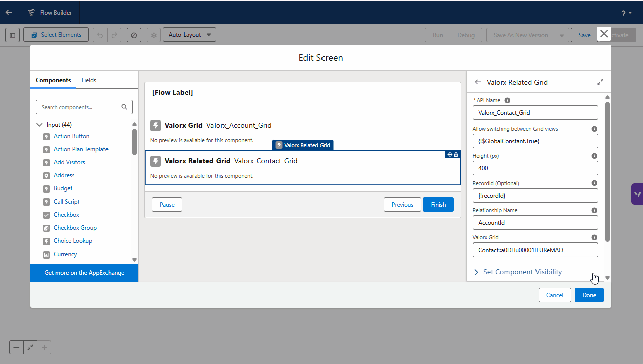Click the Valorx Grid field Contact value
643x364 pixels.
tap(535, 250)
